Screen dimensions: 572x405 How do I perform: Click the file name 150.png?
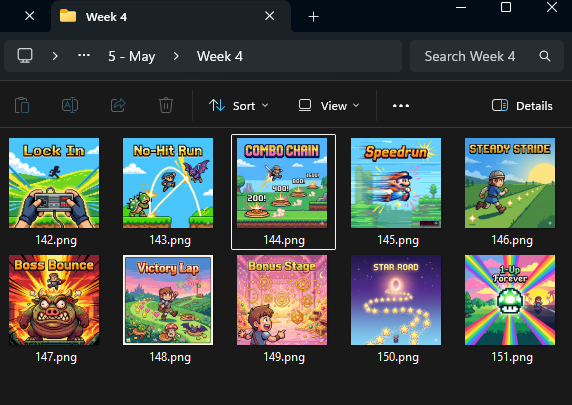398,357
